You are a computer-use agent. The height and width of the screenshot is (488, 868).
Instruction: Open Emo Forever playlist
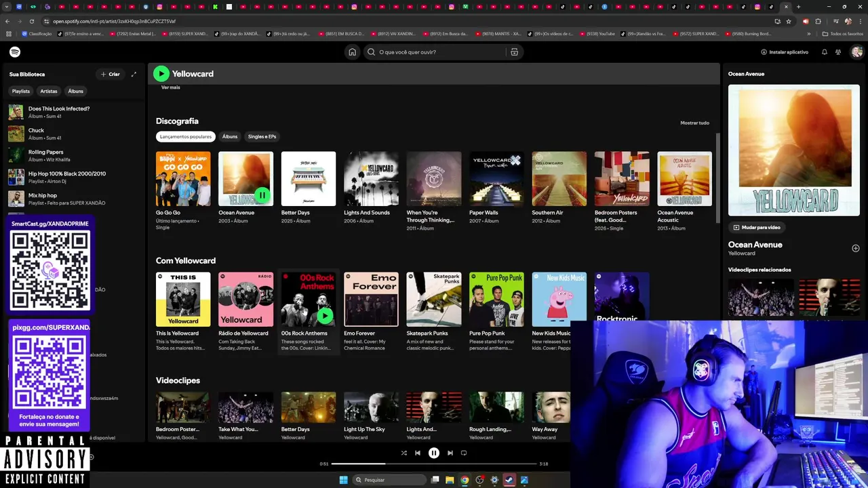371,299
